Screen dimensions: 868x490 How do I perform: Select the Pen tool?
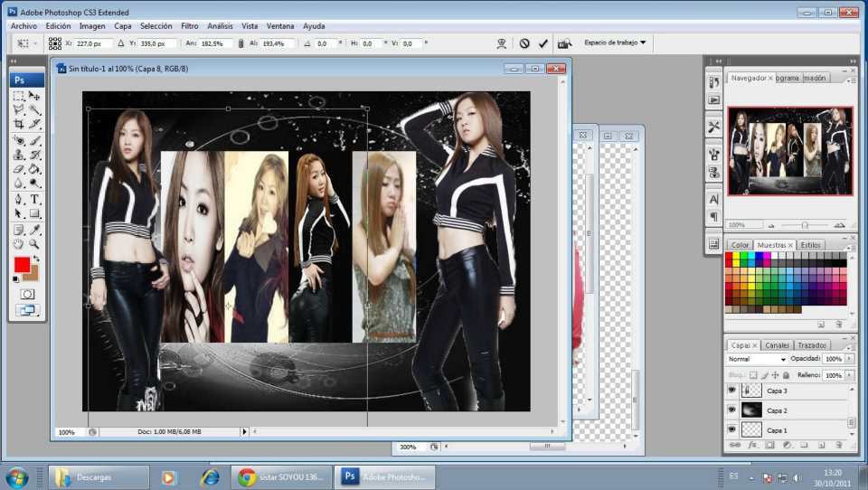coord(19,199)
